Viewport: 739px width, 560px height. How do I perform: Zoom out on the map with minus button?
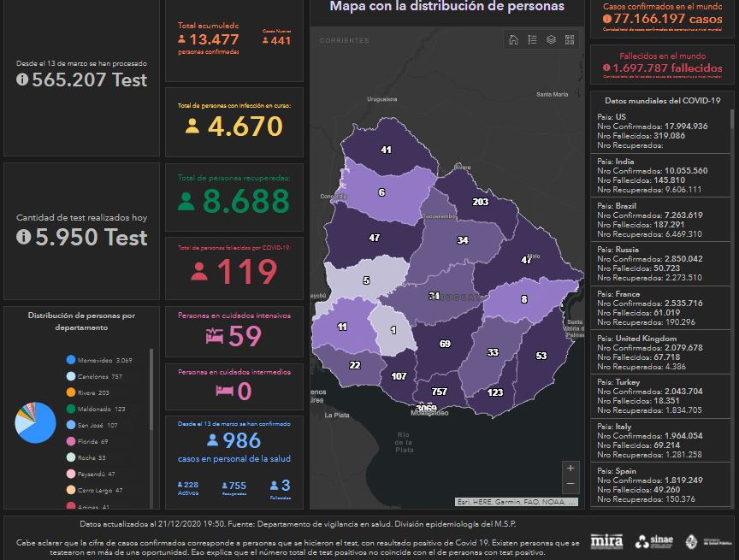point(571,485)
